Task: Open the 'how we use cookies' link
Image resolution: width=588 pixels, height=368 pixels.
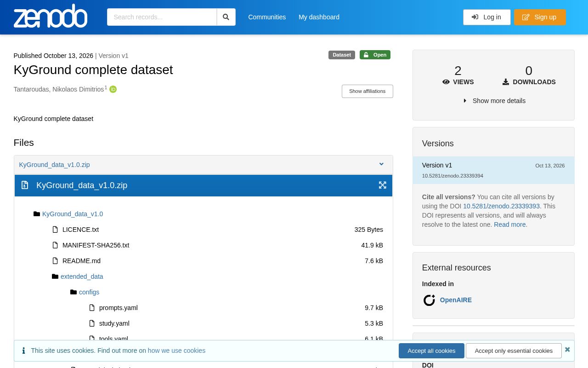Action: [176, 351]
